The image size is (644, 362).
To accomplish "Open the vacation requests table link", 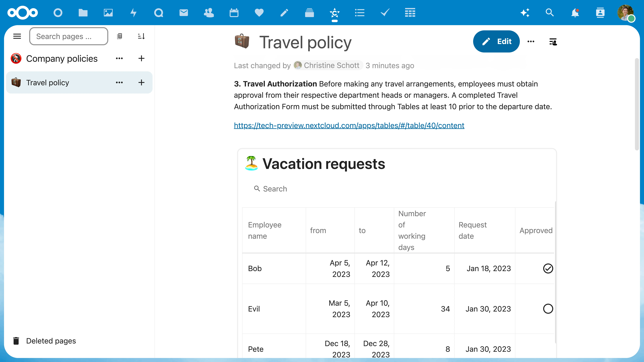I will point(349,125).
